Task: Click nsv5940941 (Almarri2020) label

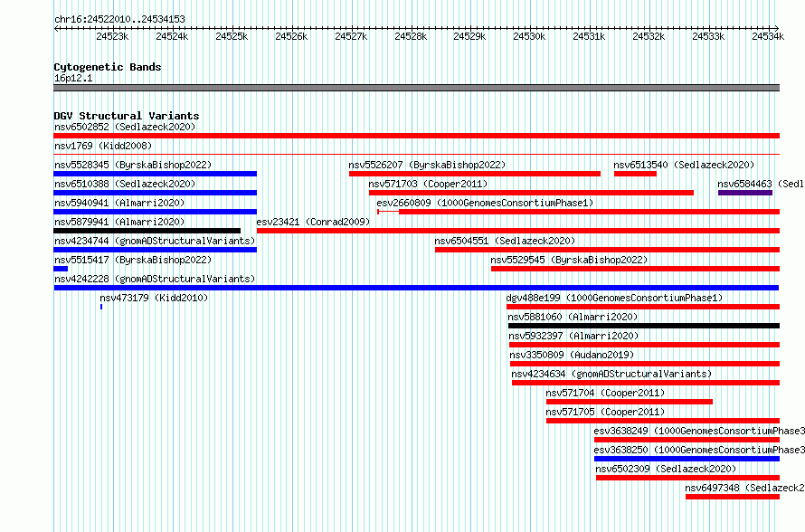Action: click(119, 203)
